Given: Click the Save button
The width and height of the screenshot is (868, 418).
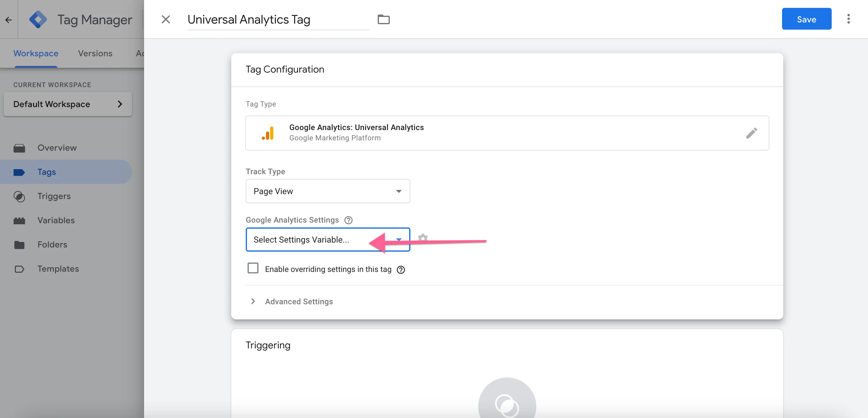Looking at the screenshot, I should point(807,19).
